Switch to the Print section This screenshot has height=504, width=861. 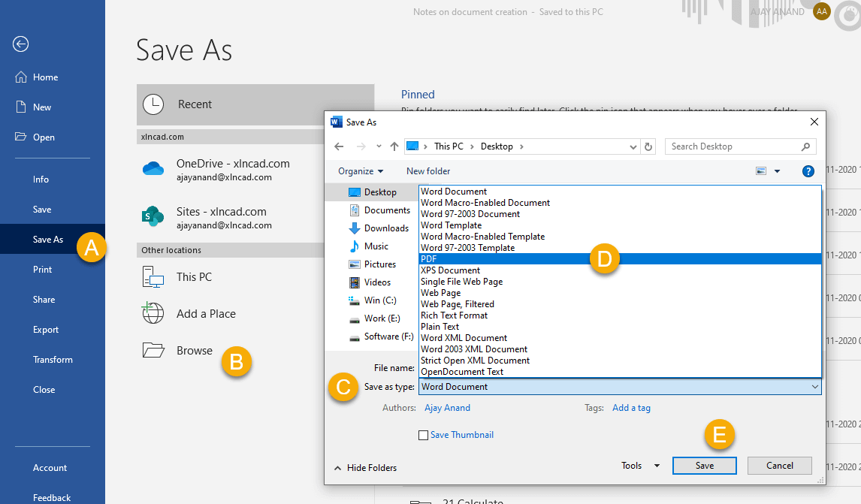44,269
